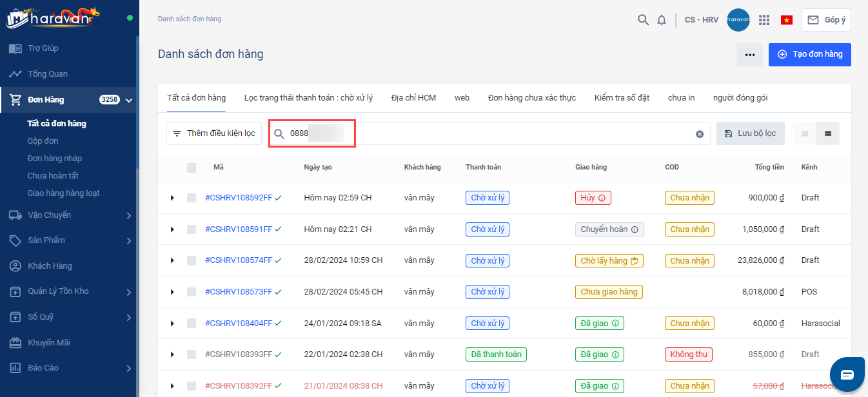Open order link #CSHRV108574FF
The height and width of the screenshot is (397, 868).
tap(239, 260)
